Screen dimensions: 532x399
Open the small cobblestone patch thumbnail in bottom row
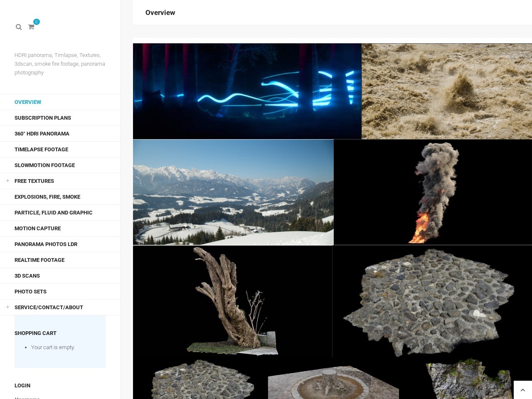(200, 379)
